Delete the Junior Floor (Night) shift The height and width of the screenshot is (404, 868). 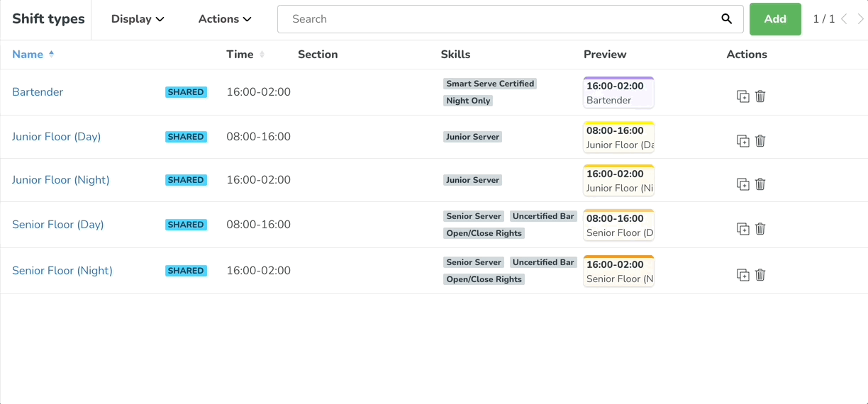tap(760, 184)
